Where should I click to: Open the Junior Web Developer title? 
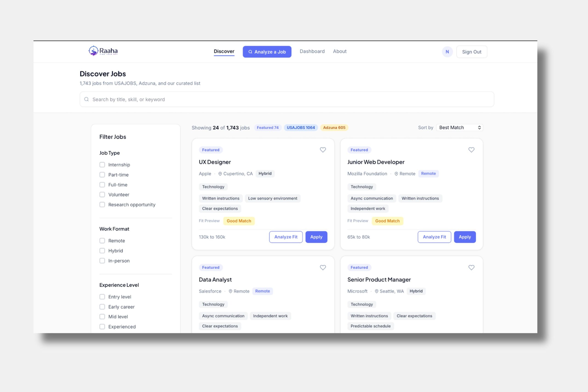click(x=376, y=162)
